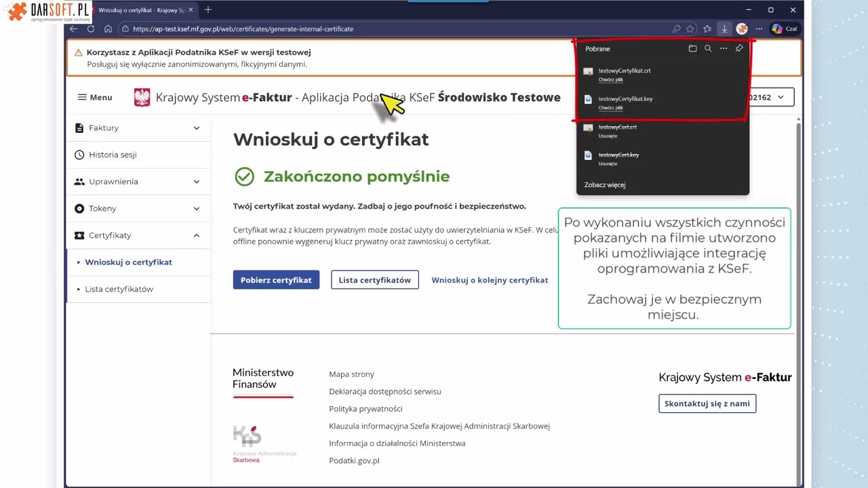Viewport: 868px width, 488px height.
Task: Click the Historia sesji clock icon
Action: click(x=79, y=155)
